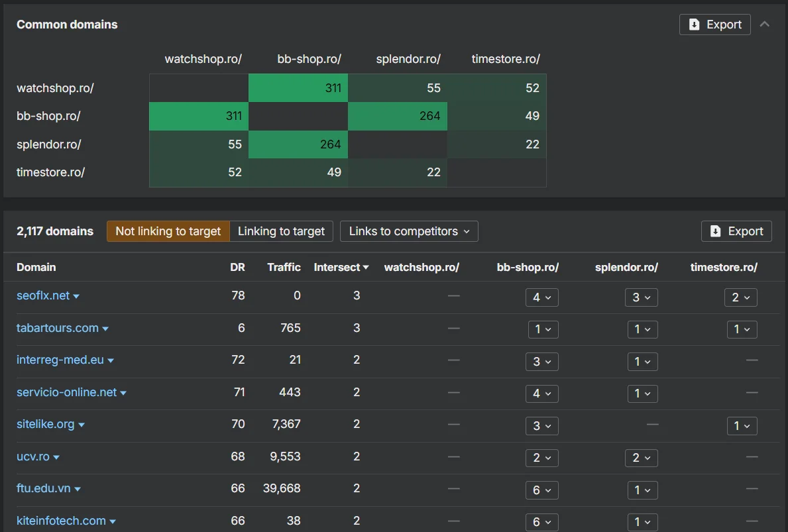Image resolution: width=788 pixels, height=532 pixels.
Task: Click matrix cell 264 in splendor.ro row
Action: tap(298, 144)
